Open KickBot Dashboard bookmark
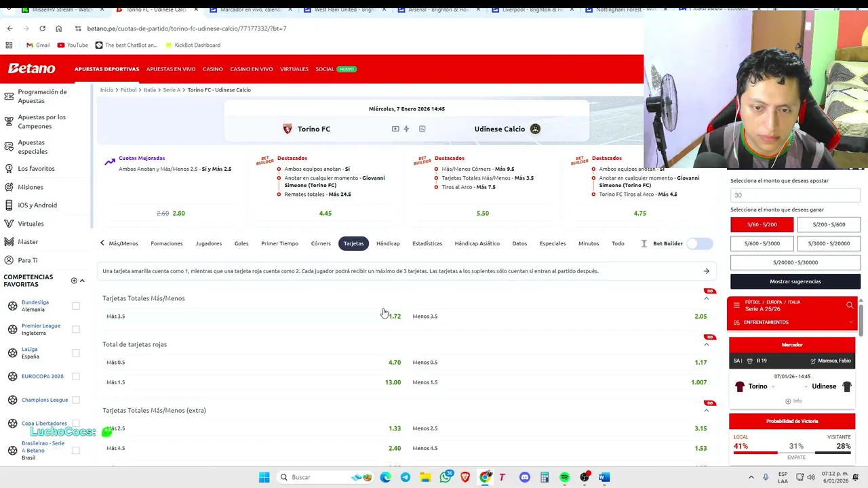 click(193, 45)
